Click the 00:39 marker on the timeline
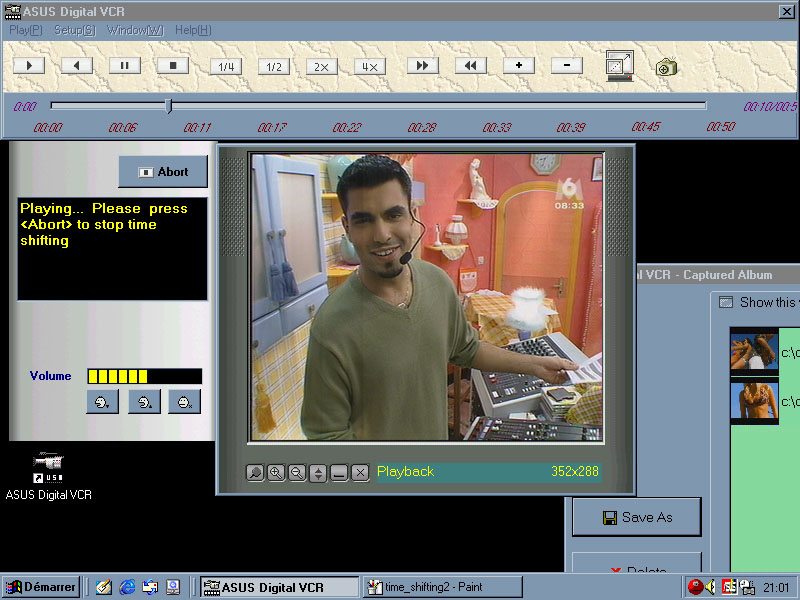 (x=571, y=127)
